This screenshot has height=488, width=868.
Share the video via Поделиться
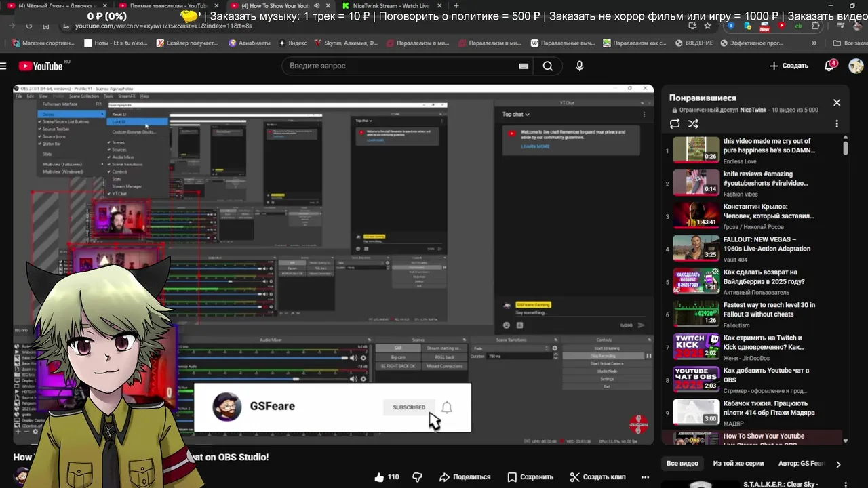(465, 476)
